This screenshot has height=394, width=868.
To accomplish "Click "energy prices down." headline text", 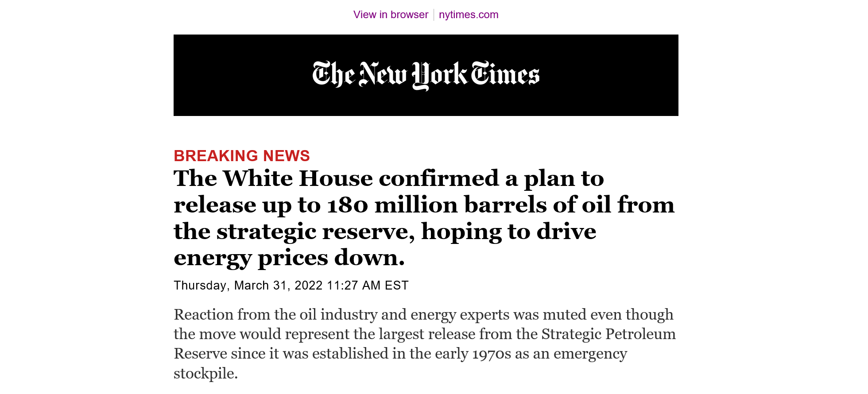I will coord(289,258).
